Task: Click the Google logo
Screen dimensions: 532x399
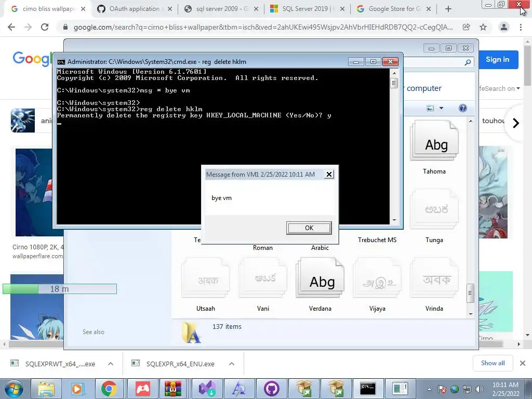Action: pyautogui.click(x=33, y=59)
